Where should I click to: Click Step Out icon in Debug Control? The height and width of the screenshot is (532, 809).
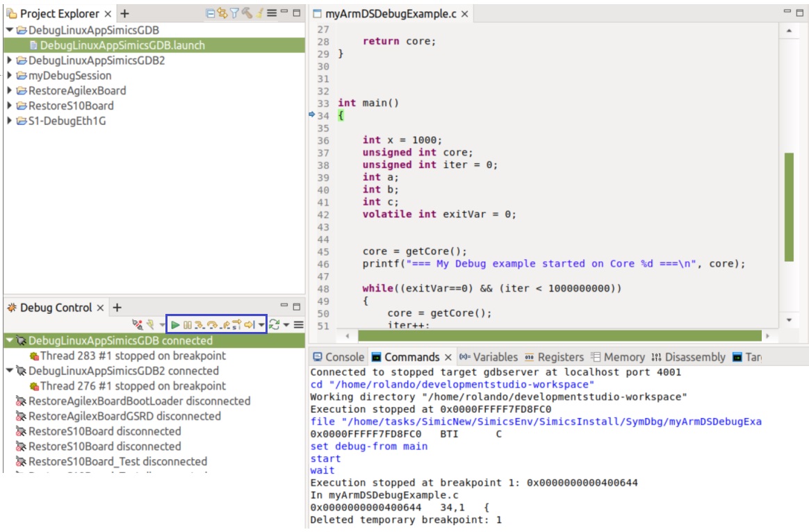tap(224, 324)
